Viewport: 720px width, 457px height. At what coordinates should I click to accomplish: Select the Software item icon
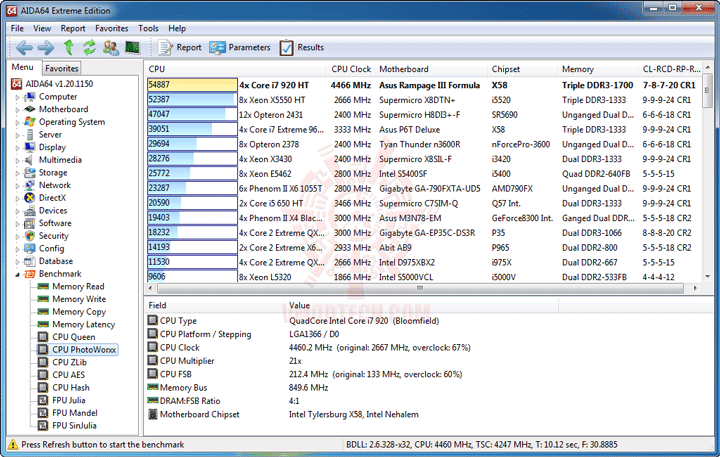(x=30, y=223)
